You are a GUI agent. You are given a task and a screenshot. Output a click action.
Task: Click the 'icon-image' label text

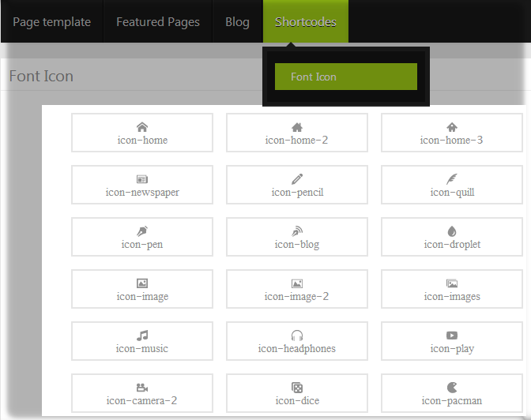pyautogui.click(x=142, y=297)
